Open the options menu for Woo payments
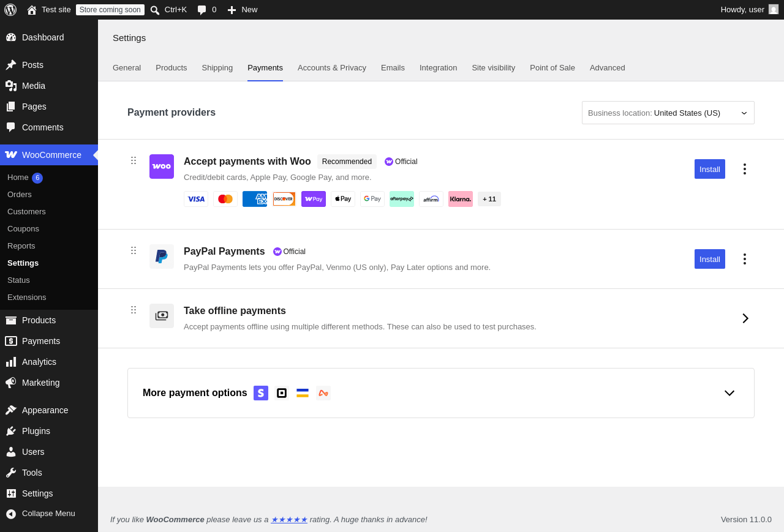Screen dimensions: 784x532 coord(745,169)
